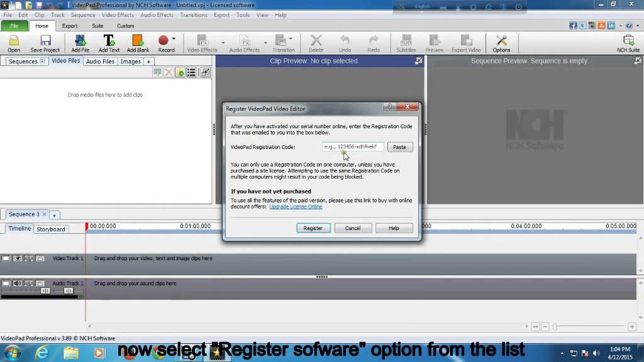Toggle Audio Track 1 selection box
The height and width of the screenshot is (362, 644).
[x=6, y=283]
